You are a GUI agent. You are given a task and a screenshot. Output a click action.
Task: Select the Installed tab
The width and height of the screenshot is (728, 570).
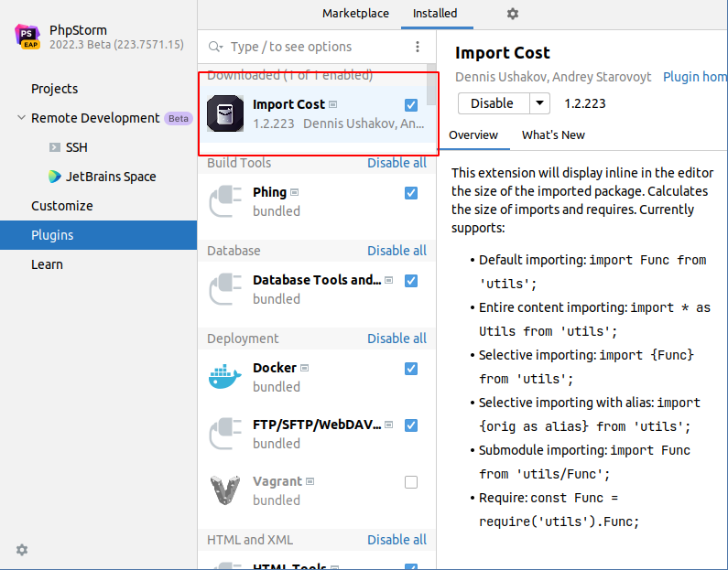click(435, 14)
